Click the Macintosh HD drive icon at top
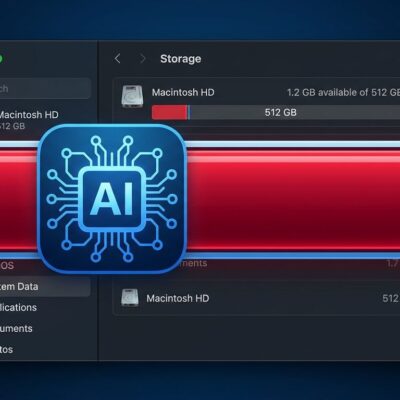400x400 pixels. pyautogui.click(x=132, y=96)
